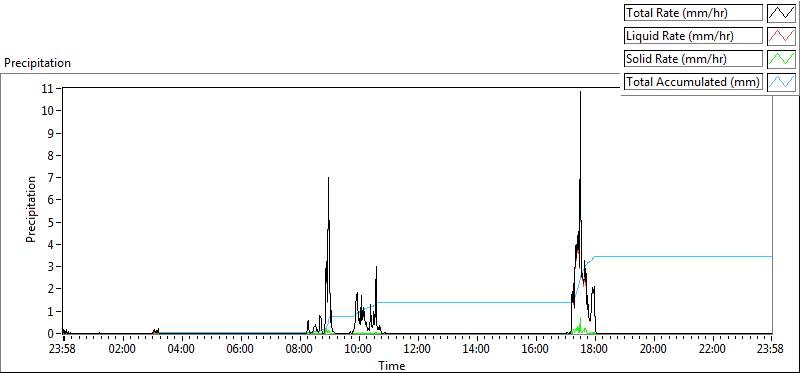Click the Time axis label
800x373 pixels.
[x=392, y=366]
